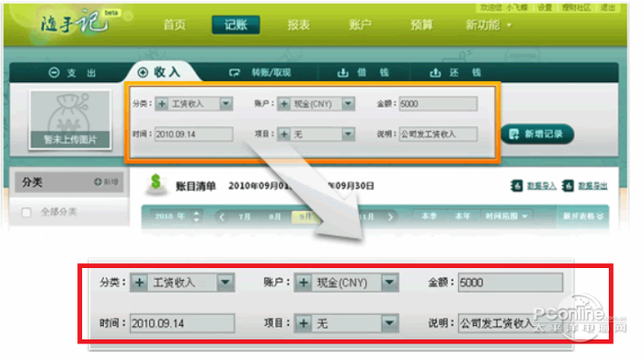Open the 时间范围 dropdown

coord(506,216)
